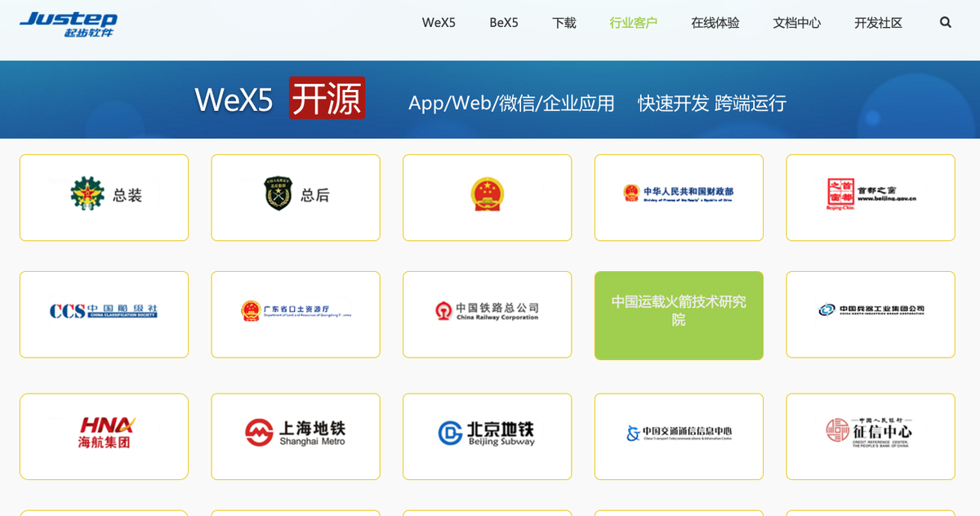This screenshot has height=516, width=980.
Task: Open the 中华人民共和国财政部 card
Action: pos(679,198)
